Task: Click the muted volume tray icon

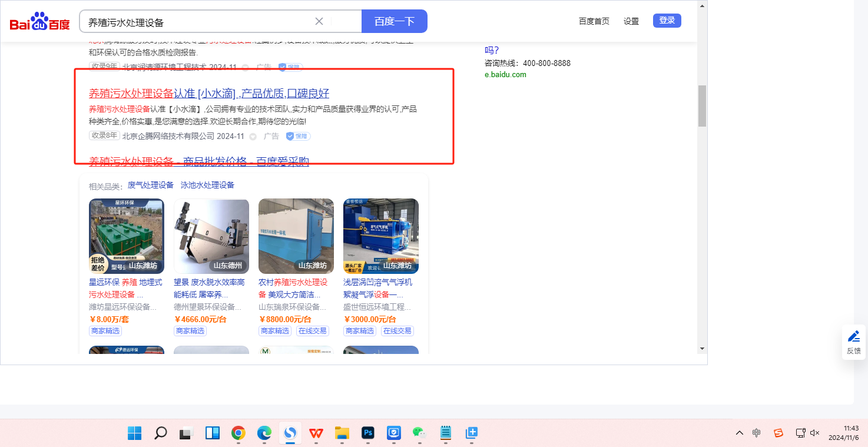Action: coord(816,433)
